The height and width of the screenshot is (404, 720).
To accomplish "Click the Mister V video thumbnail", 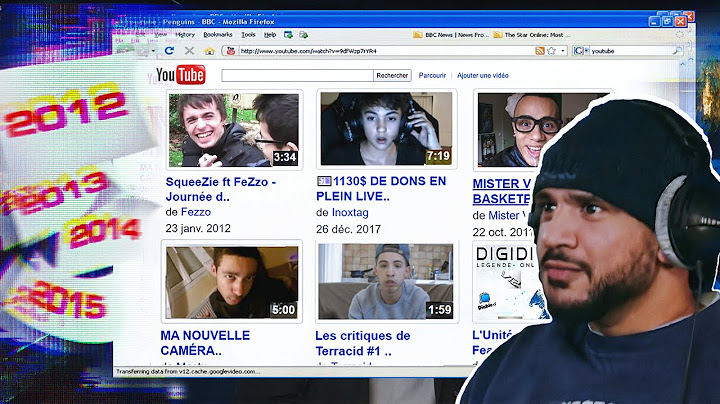I will 519,130.
